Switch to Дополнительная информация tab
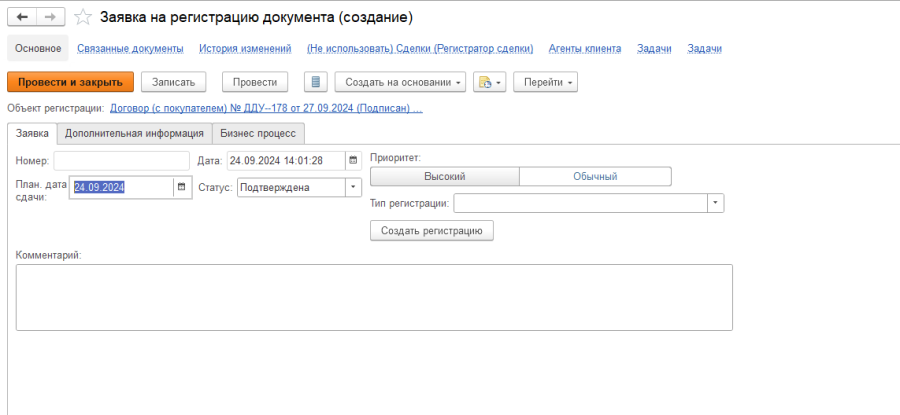 pos(134,133)
